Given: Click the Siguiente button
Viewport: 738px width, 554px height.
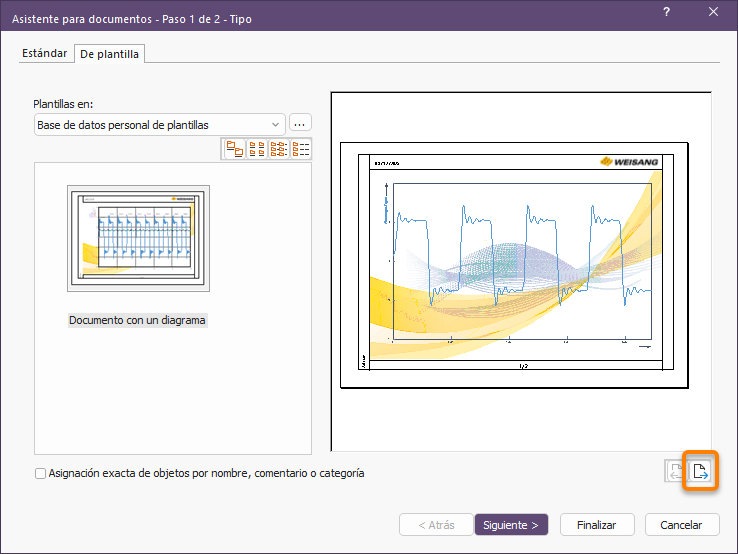Looking at the screenshot, I should [x=511, y=525].
